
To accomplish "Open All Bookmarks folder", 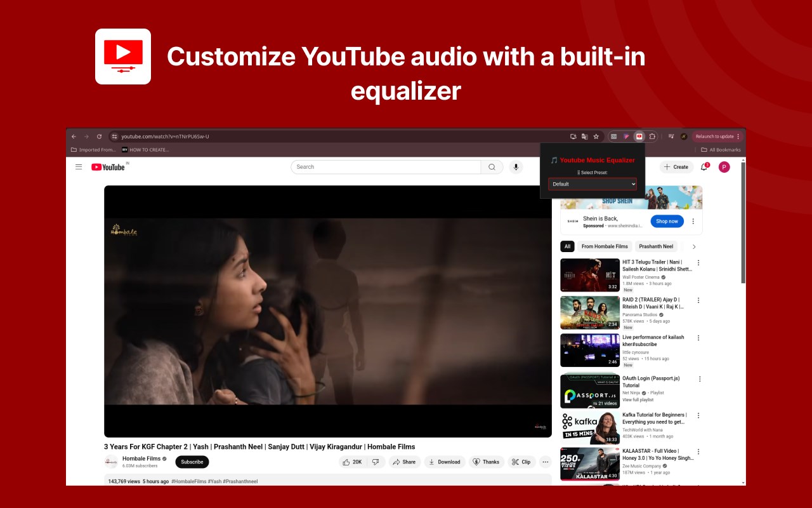I will (x=721, y=150).
